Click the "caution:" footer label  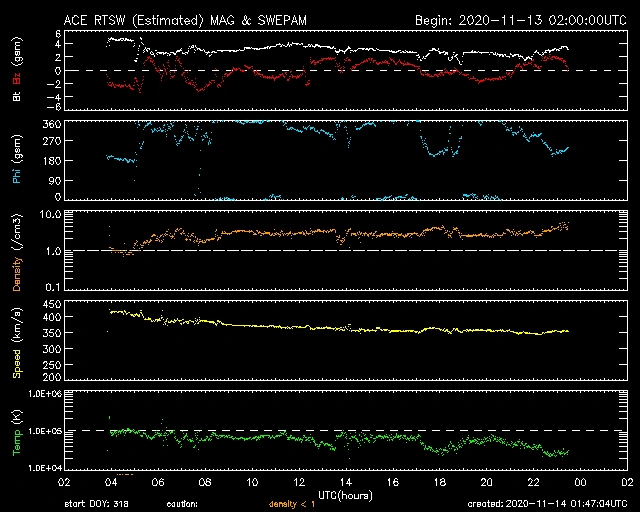[182, 504]
